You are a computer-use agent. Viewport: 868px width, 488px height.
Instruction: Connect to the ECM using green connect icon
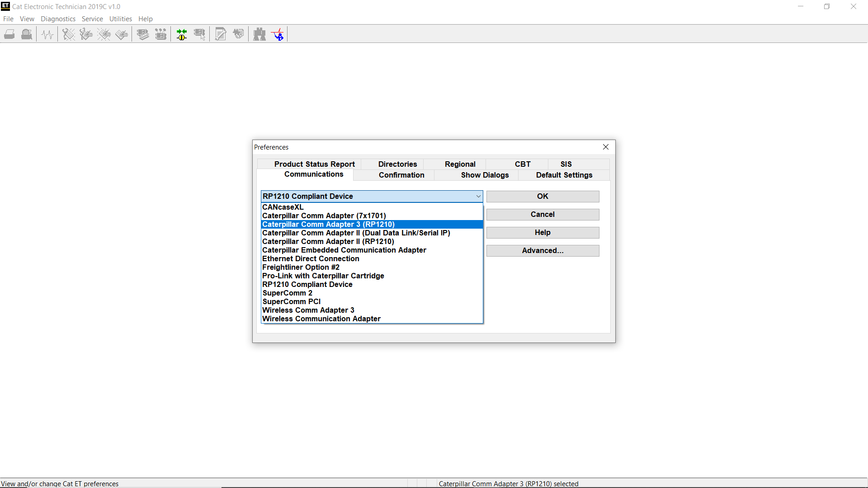pyautogui.click(x=181, y=34)
